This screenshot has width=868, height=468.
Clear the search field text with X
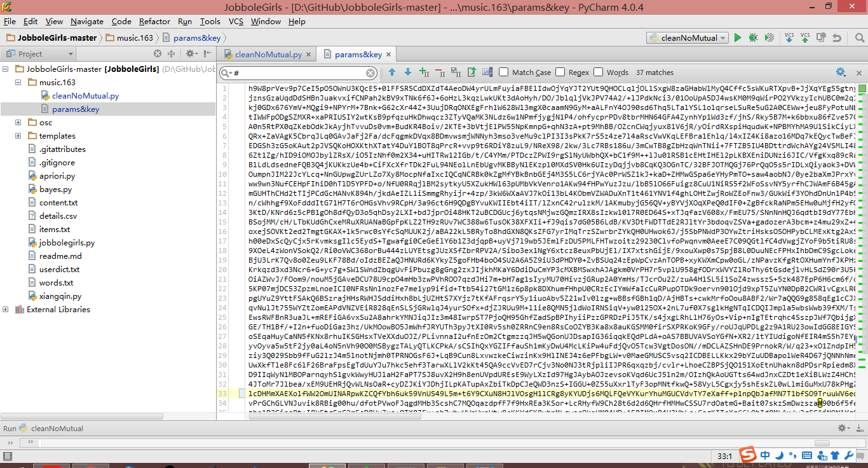(371, 73)
